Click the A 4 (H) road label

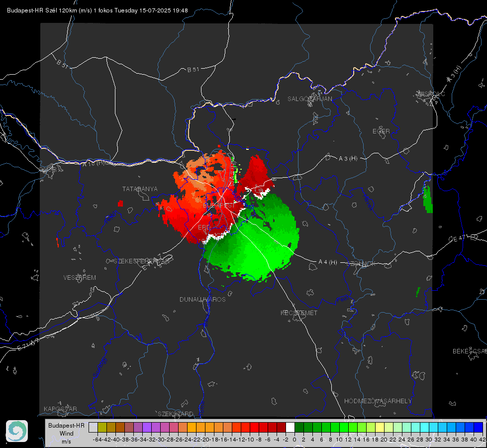(328, 262)
